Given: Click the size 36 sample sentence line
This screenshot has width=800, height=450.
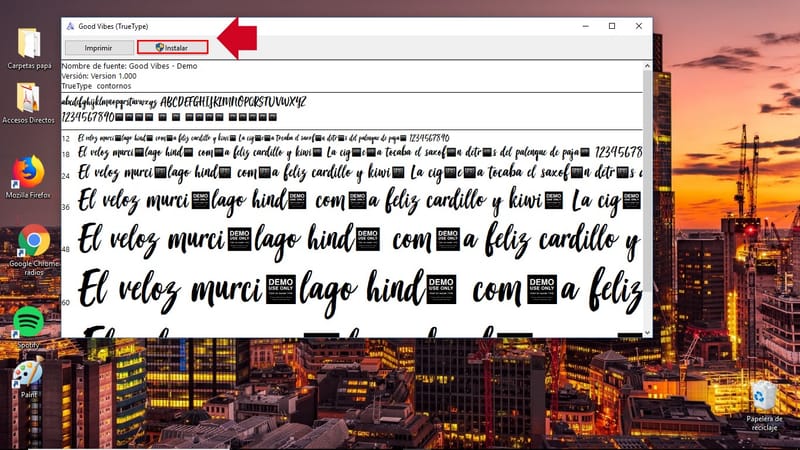Looking at the screenshot, I should click(360, 201).
